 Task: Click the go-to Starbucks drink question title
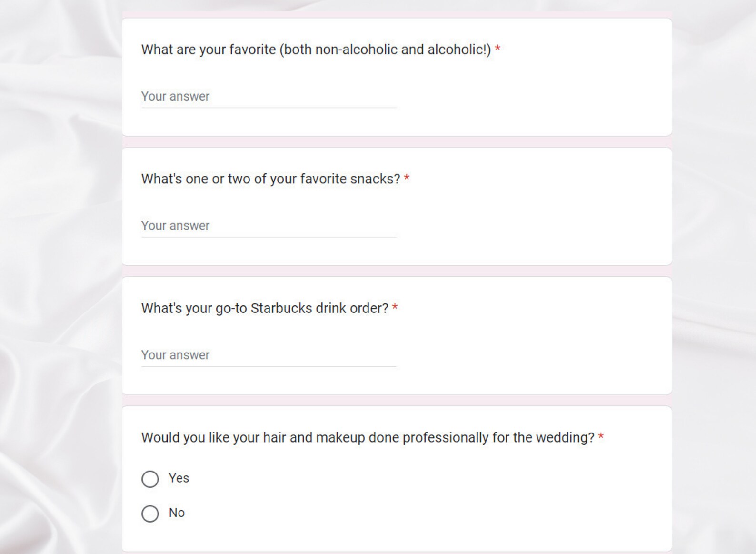(x=265, y=308)
